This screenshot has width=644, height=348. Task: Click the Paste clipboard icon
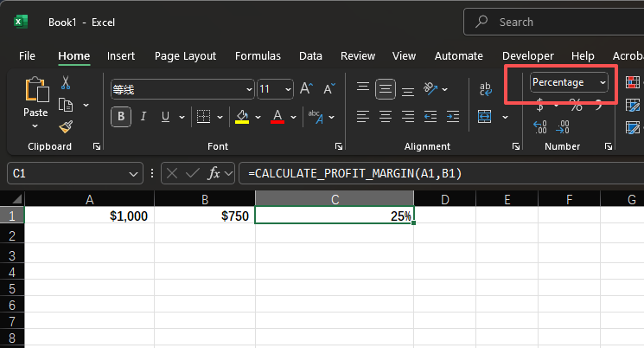(36, 89)
